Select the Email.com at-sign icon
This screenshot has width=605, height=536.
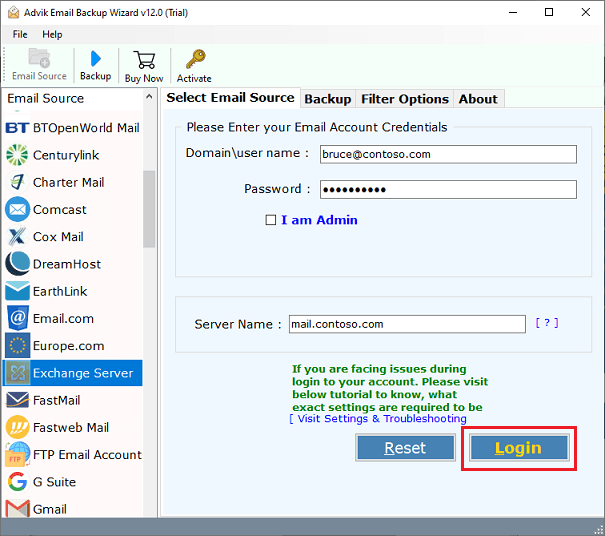[18, 318]
